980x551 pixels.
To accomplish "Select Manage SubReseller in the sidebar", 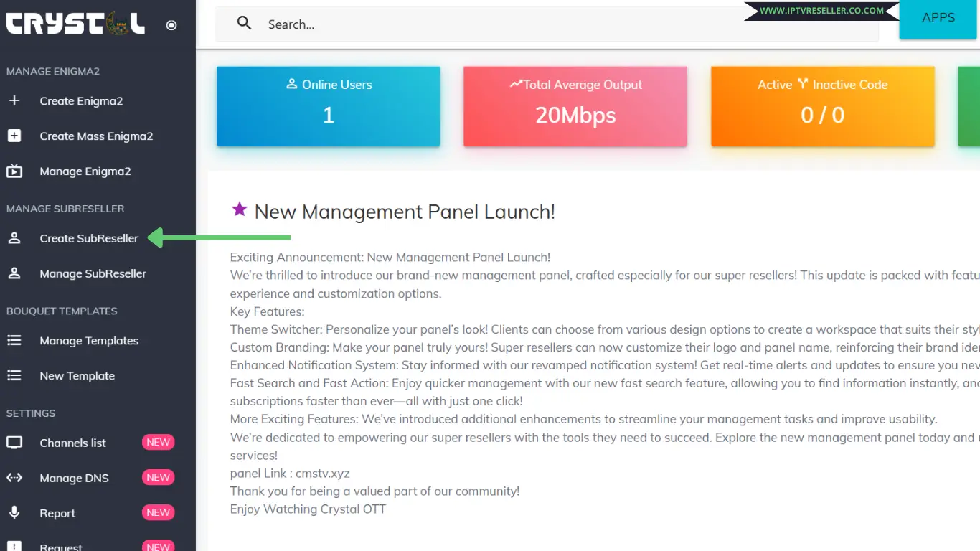I will [x=93, y=273].
